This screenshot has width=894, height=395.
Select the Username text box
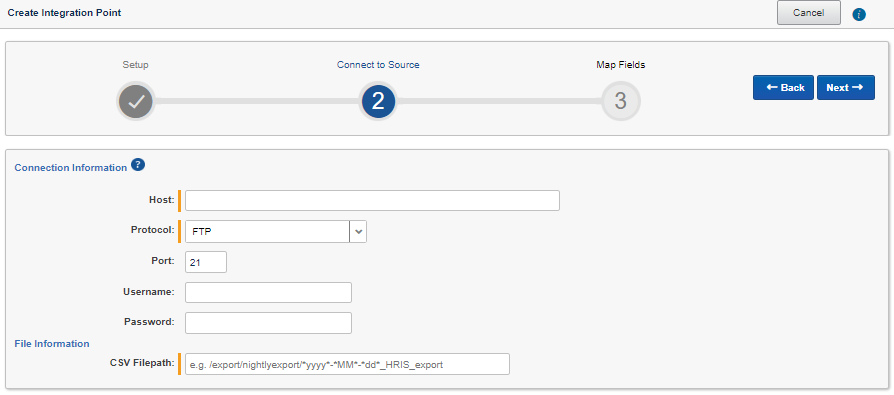coord(269,292)
